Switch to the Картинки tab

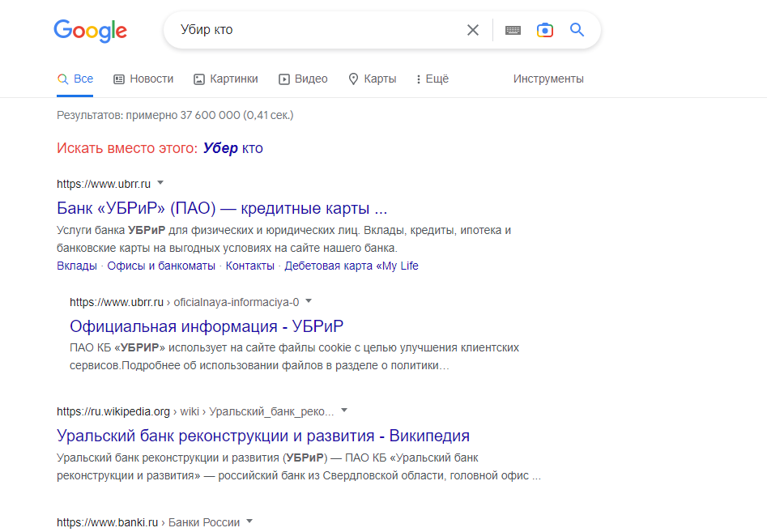pyautogui.click(x=226, y=79)
